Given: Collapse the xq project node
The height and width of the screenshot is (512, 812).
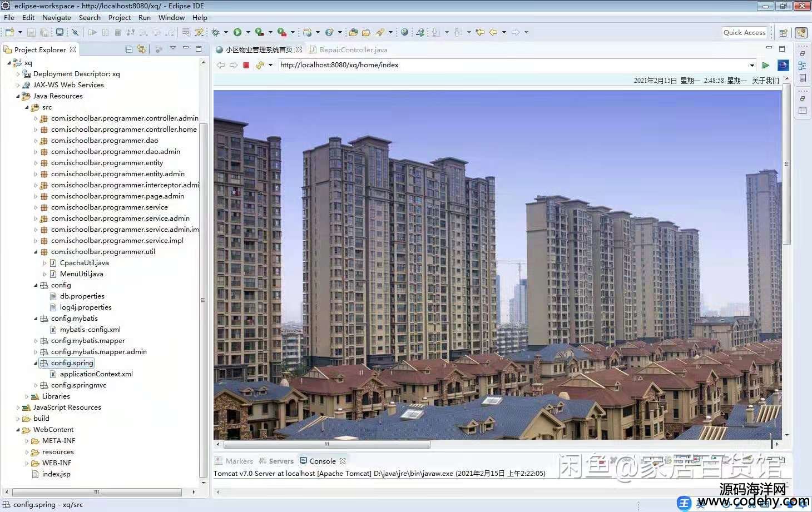Looking at the screenshot, I should [x=9, y=63].
